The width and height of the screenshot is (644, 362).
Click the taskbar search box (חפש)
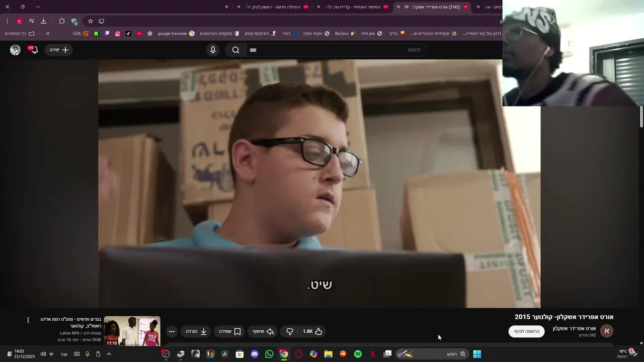[432, 354]
